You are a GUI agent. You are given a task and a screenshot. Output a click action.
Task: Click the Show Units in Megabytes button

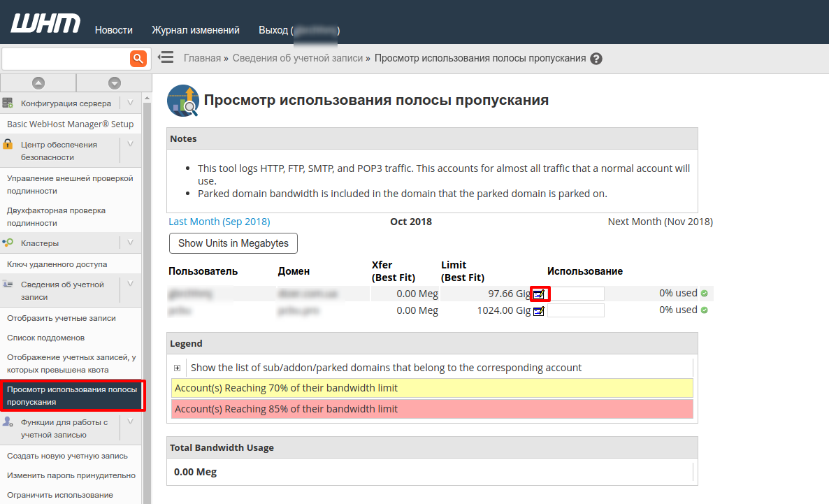coord(233,243)
